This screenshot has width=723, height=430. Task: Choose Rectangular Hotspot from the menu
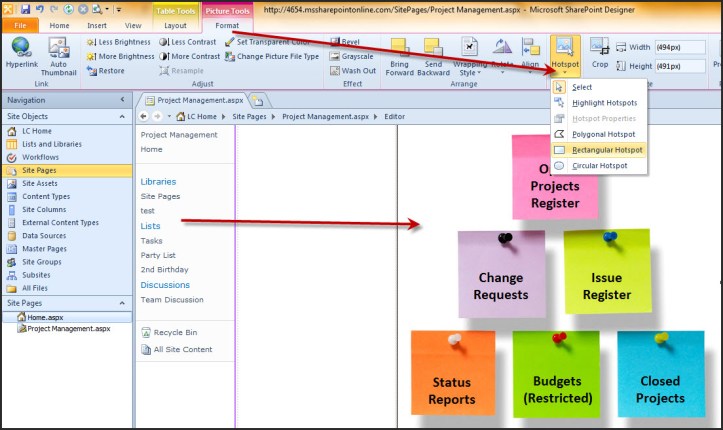click(608, 149)
